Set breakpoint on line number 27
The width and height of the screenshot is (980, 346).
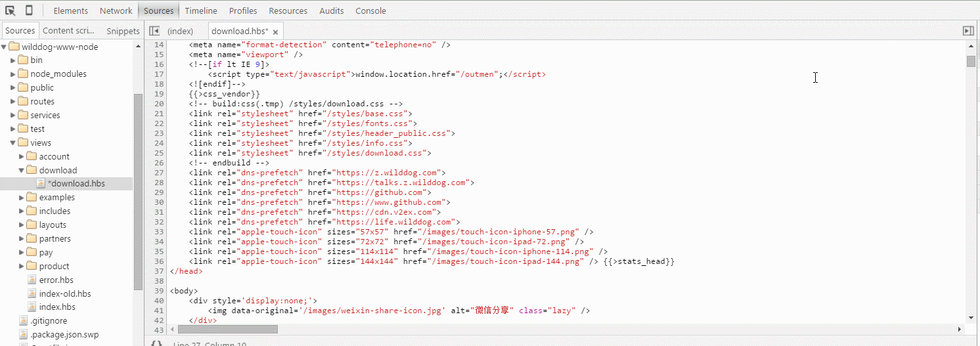[158, 173]
